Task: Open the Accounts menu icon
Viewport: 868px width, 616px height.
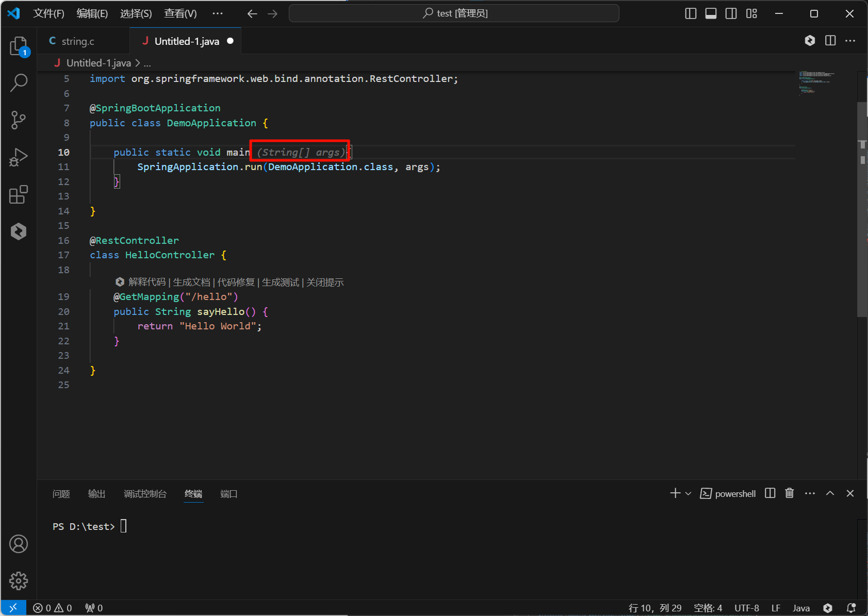Action: point(19,544)
